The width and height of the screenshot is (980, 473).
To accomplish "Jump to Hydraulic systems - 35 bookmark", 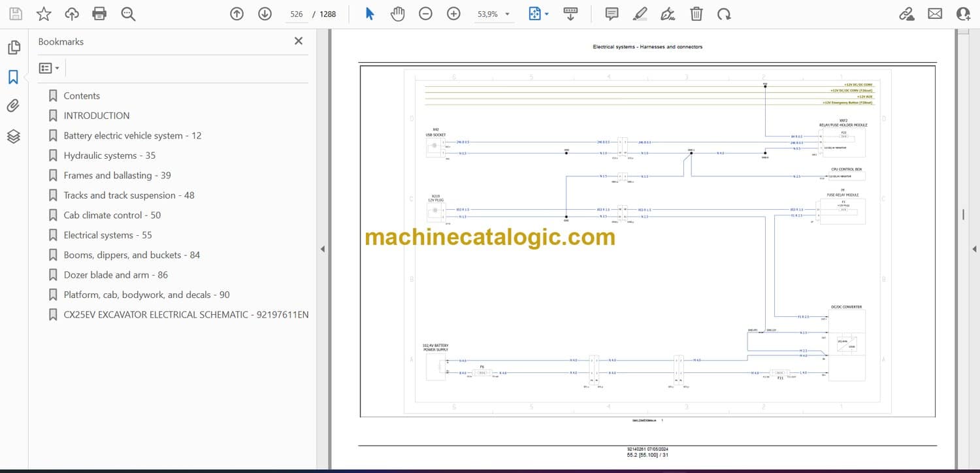I will point(109,155).
